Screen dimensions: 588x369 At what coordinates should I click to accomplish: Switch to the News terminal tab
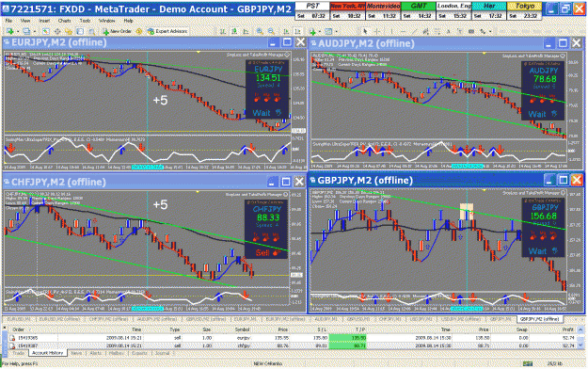(x=76, y=353)
